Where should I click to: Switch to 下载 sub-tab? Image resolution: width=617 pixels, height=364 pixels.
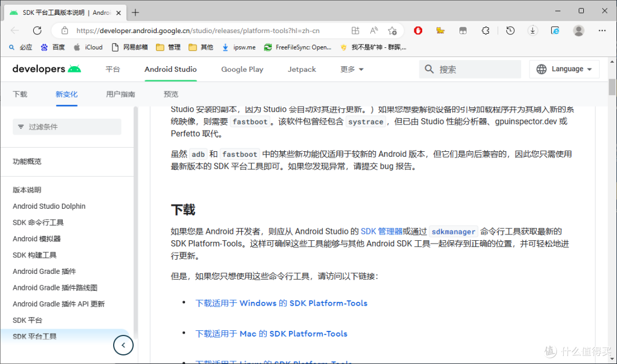tap(20, 94)
